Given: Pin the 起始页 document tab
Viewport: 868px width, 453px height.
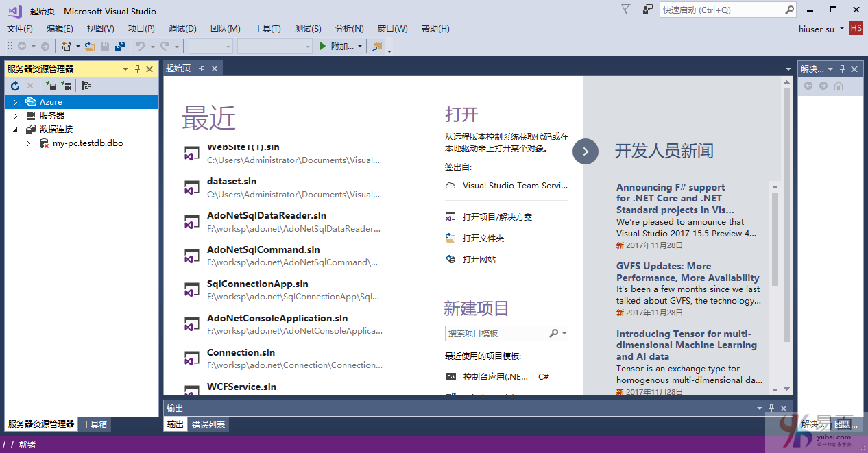Looking at the screenshot, I should [201, 68].
